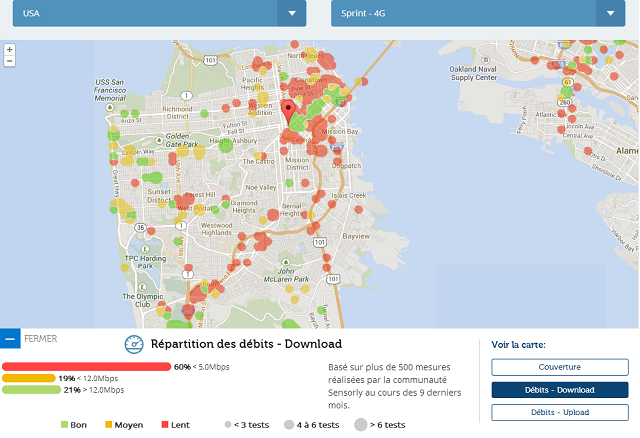Click the park icon near USS San Francisco Memorial
Image resolution: width=640 pixels, height=438 pixels.
tap(109, 107)
